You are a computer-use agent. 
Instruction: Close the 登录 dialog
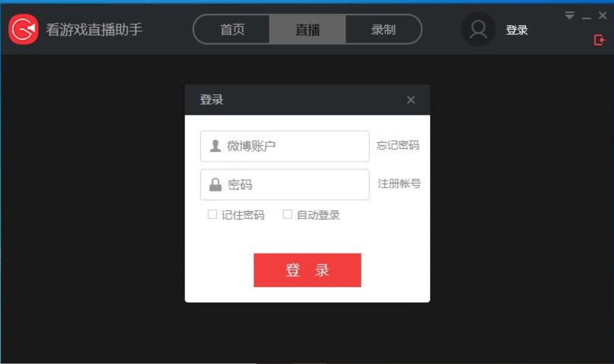pos(411,100)
